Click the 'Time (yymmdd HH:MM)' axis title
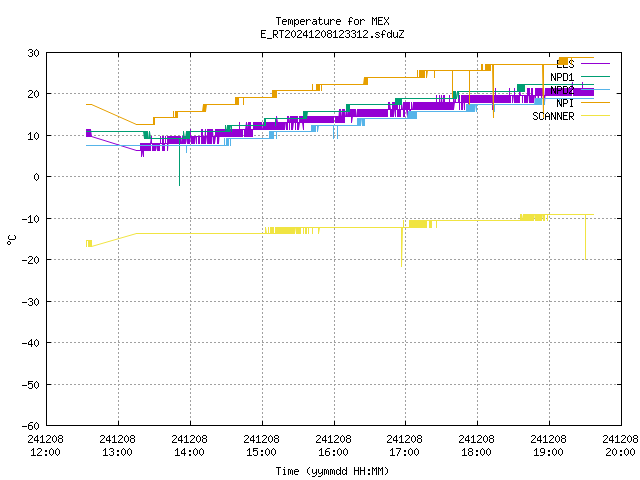The height and width of the screenshot is (480, 640). tap(332, 471)
